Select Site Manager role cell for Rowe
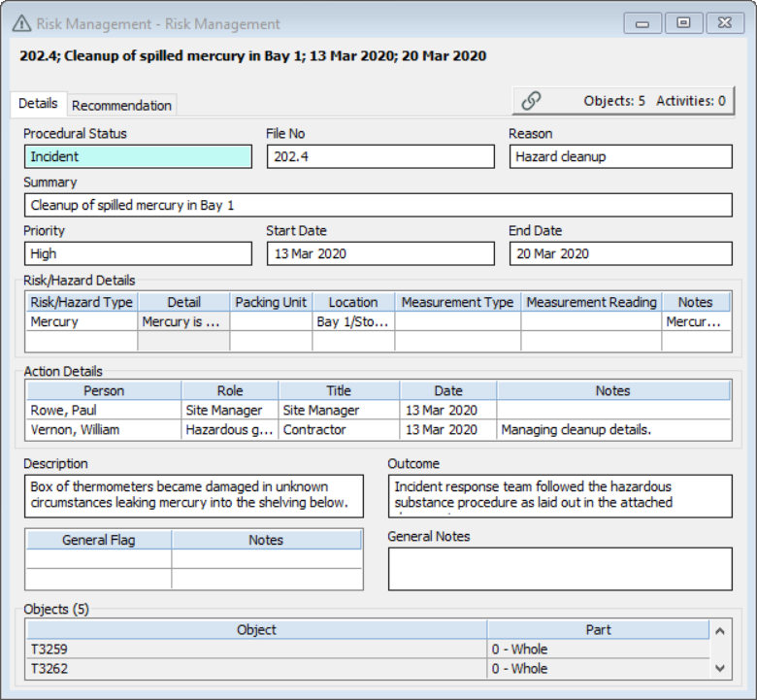This screenshot has height=700, width=757. coord(230,410)
